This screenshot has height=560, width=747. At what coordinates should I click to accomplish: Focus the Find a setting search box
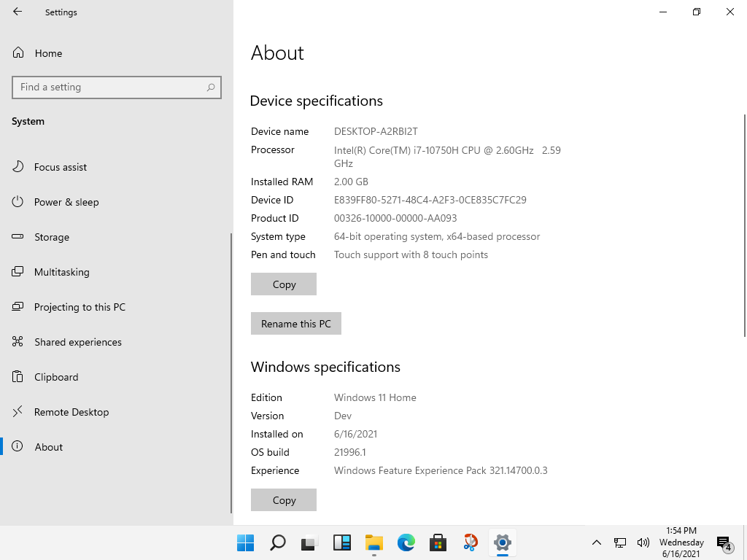(117, 87)
